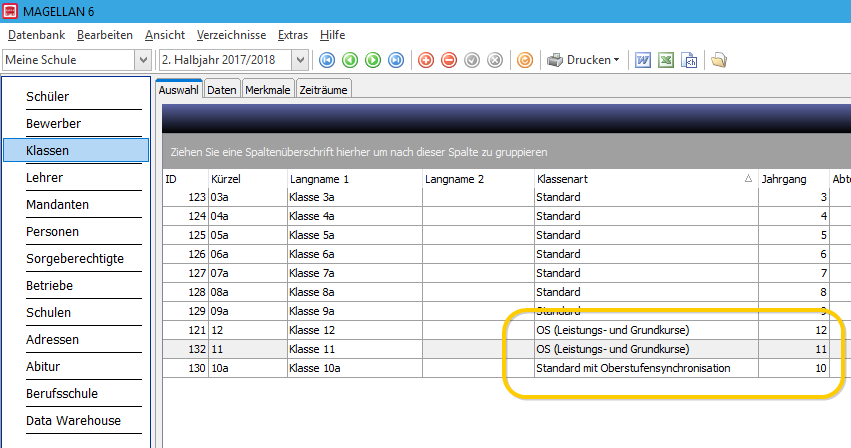
Task: Go to the previous record with green arrow
Action: tap(350, 60)
